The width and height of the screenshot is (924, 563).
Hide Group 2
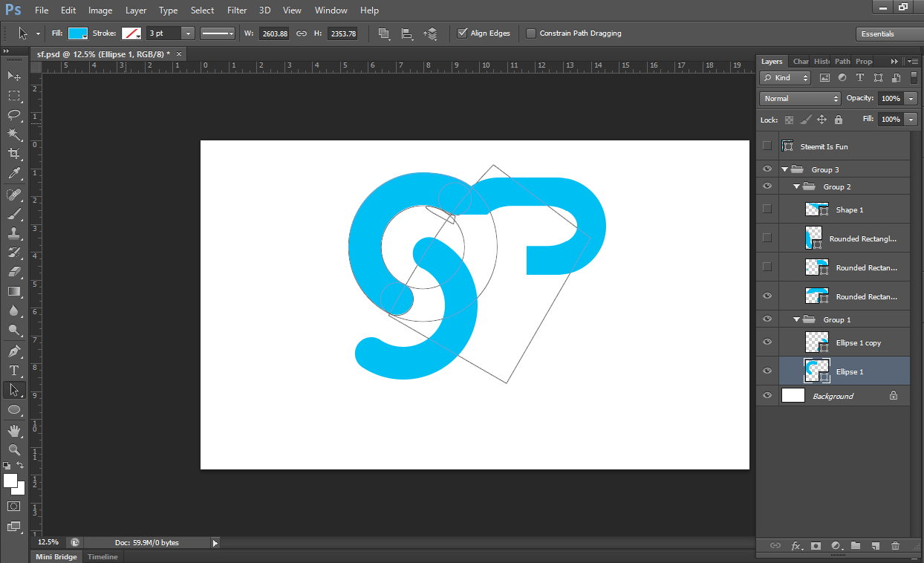[x=767, y=186]
